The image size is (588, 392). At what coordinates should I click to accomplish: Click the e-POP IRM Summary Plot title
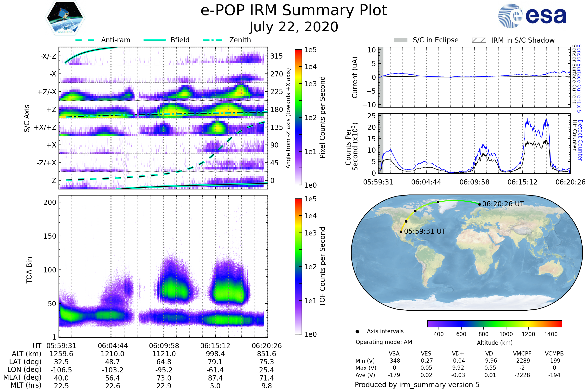[x=294, y=11]
